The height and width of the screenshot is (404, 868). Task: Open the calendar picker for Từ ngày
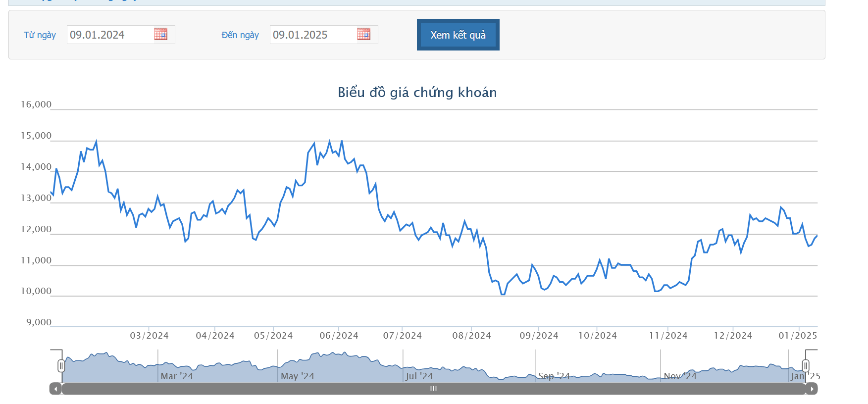coord(160,34)
